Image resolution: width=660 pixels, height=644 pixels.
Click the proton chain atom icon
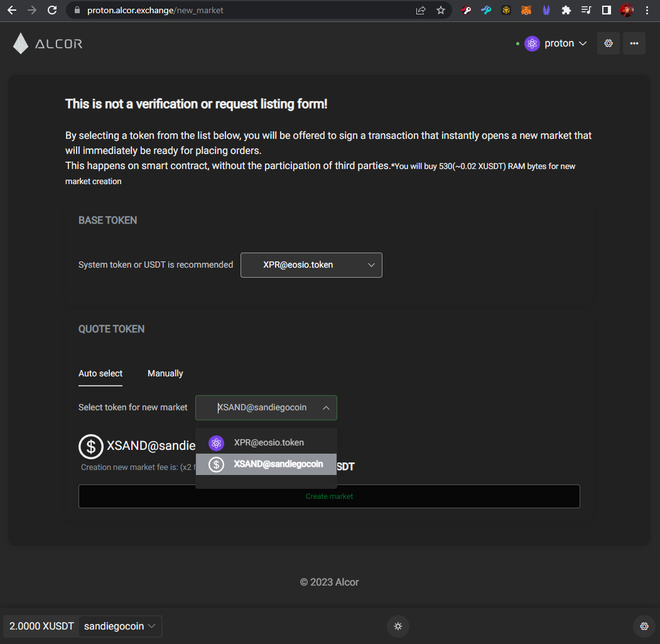click(x=532, y=43)
